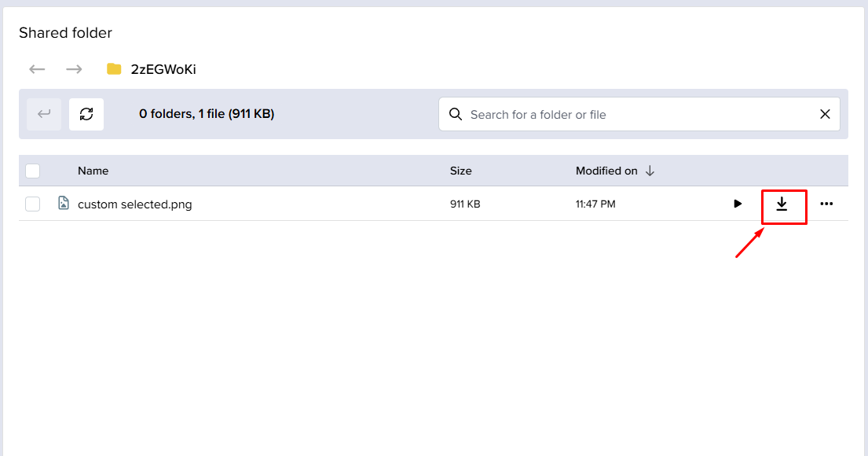This screenshot has height=456, width=868.
Task: Click the download icon for custom selected.png
Action: pyautogui.click(x=782, y=204)
